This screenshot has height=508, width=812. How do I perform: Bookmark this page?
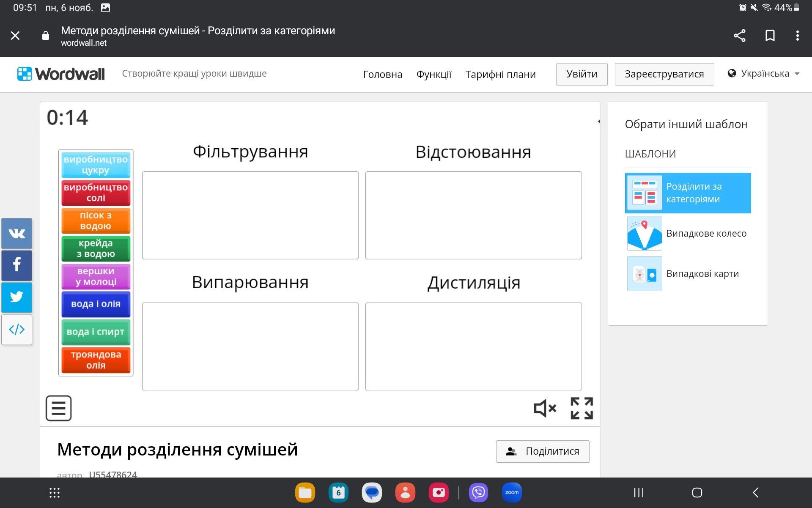coord(770,36)
